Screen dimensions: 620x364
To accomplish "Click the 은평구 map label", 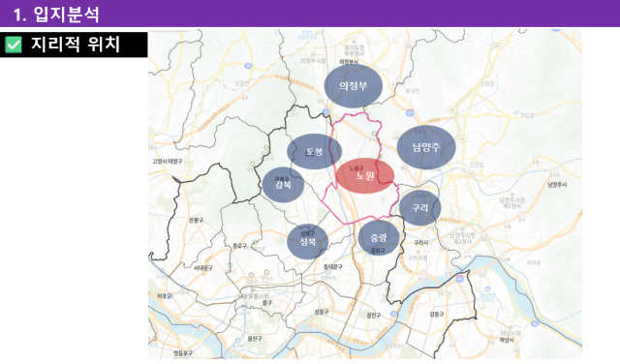I will tap(196, 220).
